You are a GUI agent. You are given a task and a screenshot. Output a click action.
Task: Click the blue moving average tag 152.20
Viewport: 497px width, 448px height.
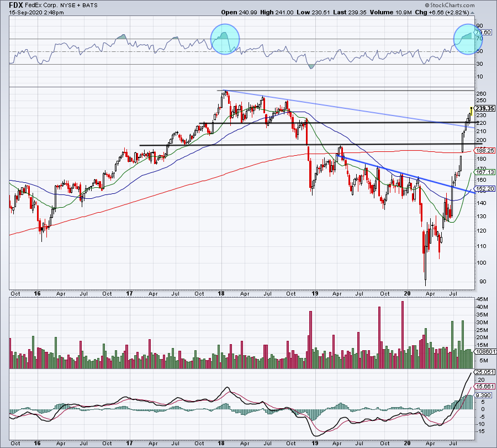(485, 189)
